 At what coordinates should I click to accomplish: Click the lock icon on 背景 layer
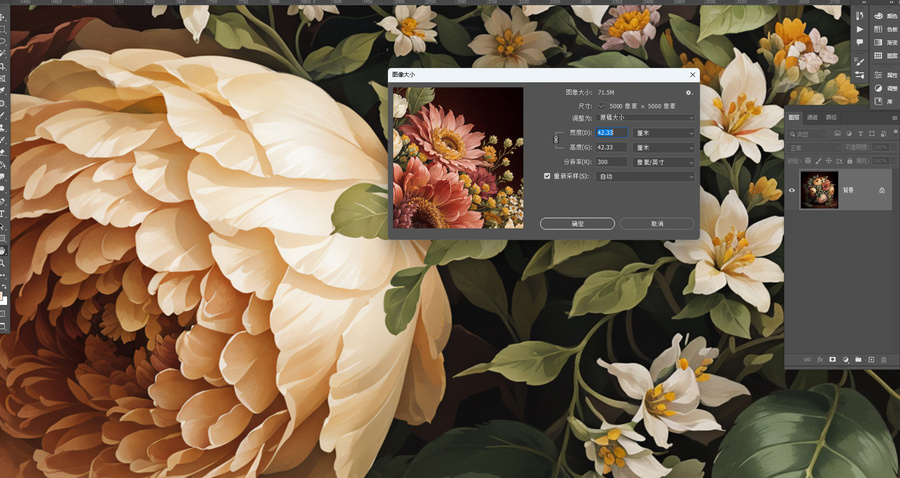click(x=882, y=190)
